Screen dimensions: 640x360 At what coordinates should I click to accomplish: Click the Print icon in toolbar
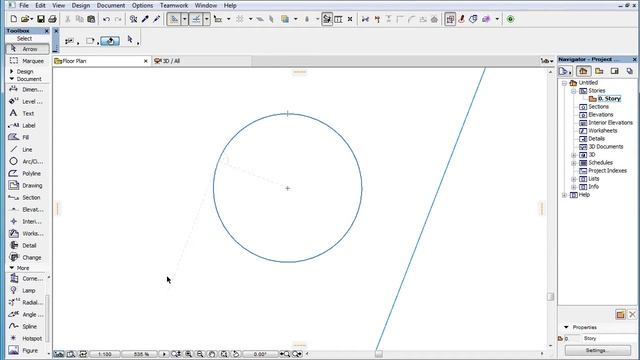[x=52, y=19]
